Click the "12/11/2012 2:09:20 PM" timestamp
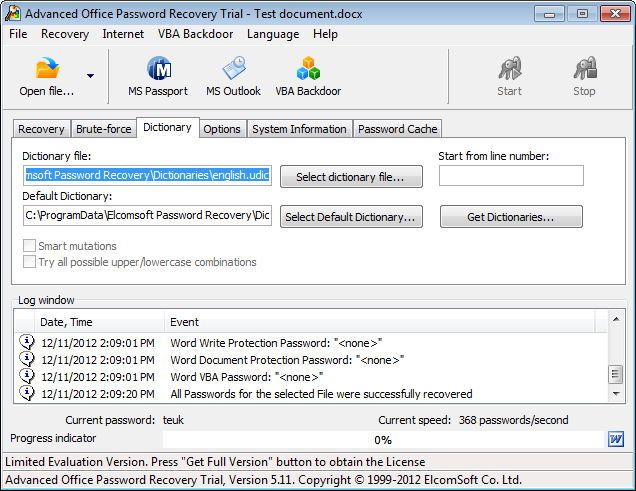The width and height of the screenshot is (636, 491). coord(98,394)
